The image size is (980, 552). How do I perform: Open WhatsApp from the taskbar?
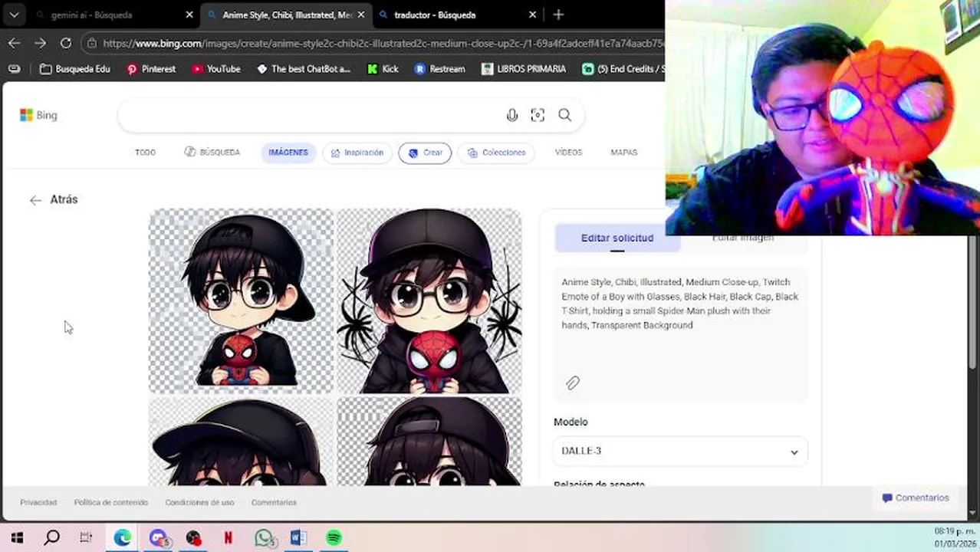click(x=265, y=538)
